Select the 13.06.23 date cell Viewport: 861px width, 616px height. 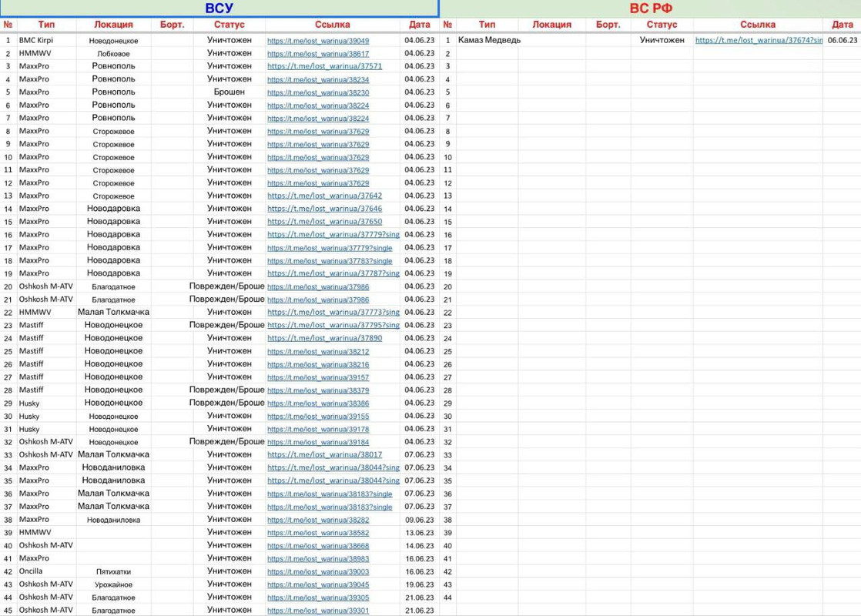click(420, 533)
